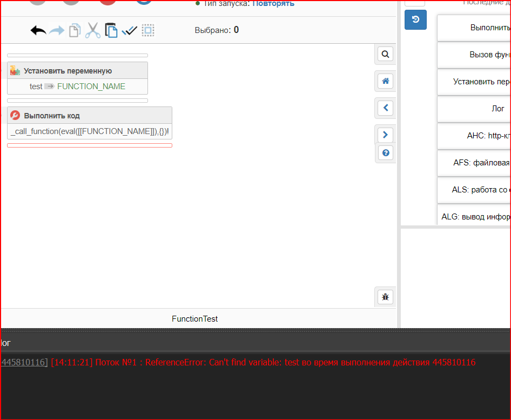The image size is (511, 420).
Task: Click the copy actions icon
Action: tap(75, 30)
